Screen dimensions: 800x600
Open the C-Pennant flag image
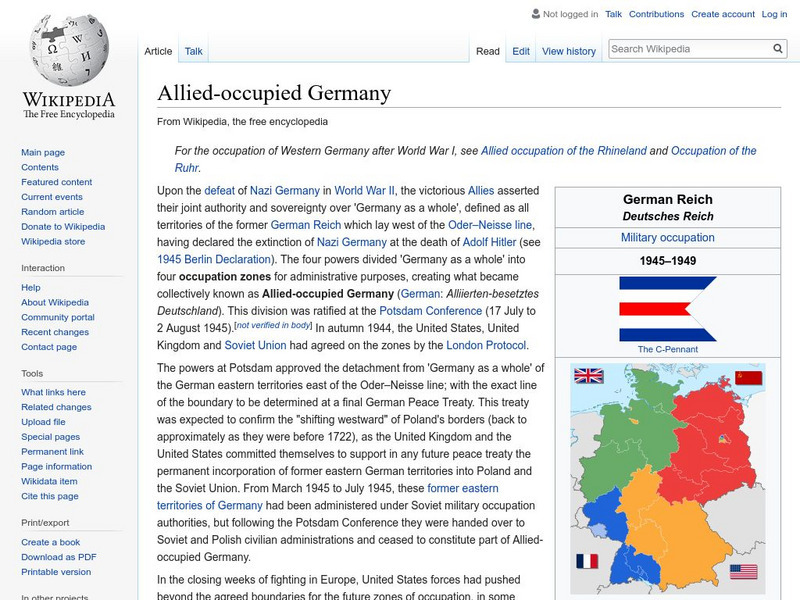(668, 308)
